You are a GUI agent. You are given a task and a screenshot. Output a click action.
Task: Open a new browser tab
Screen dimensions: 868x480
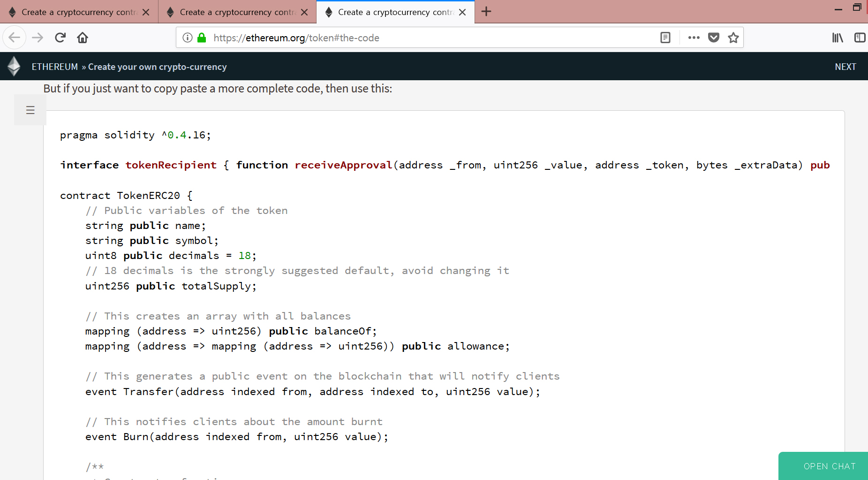tap(486, 12)
